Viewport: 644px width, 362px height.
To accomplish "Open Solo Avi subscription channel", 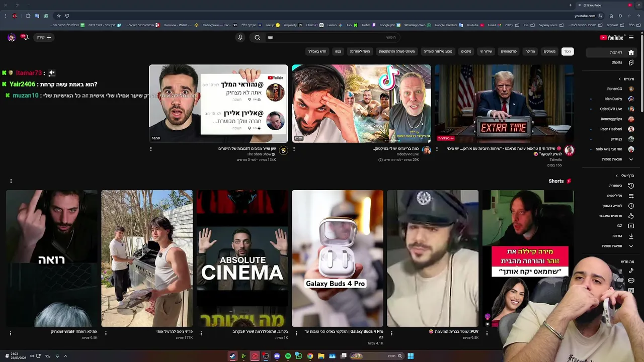I will click(x=610, y=149).
